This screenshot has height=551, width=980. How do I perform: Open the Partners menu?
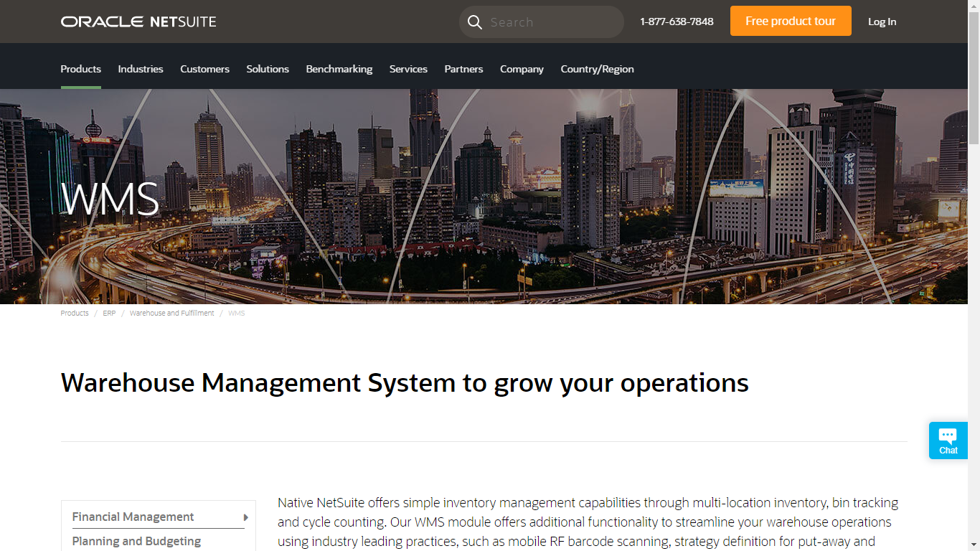pyautogui.click(x=463, y=69)
